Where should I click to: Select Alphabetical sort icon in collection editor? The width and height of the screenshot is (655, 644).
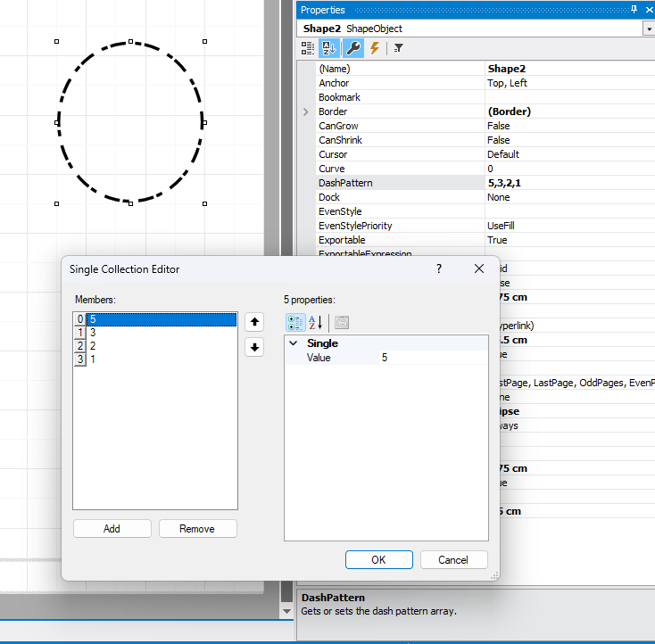tap(316, 322)
